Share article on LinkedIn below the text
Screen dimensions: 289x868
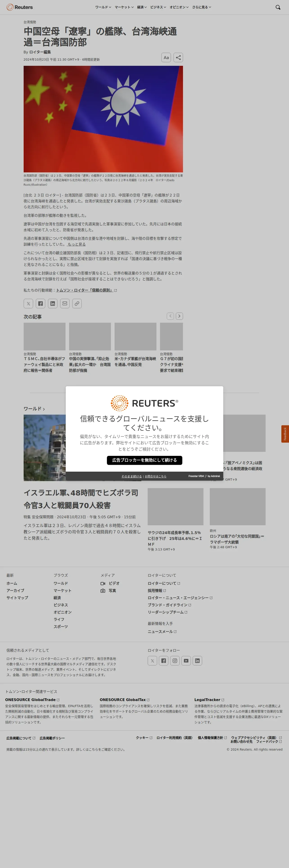(52, 304)
